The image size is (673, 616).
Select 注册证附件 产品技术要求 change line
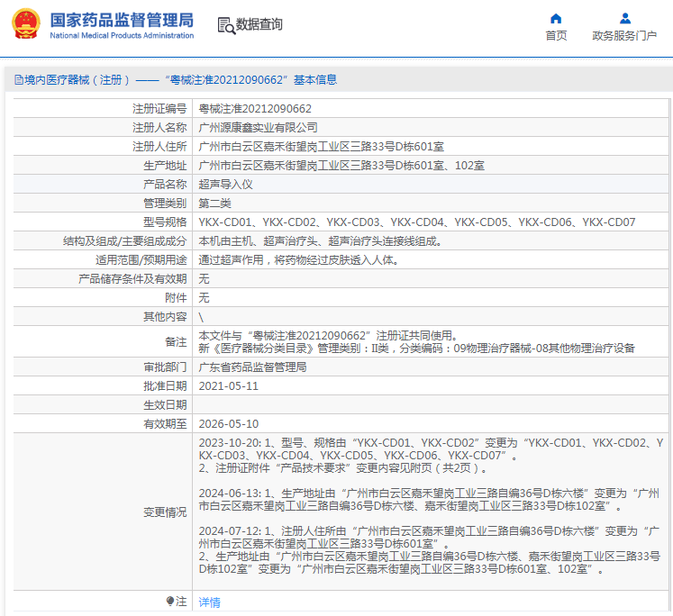click(x=343, y=468)
